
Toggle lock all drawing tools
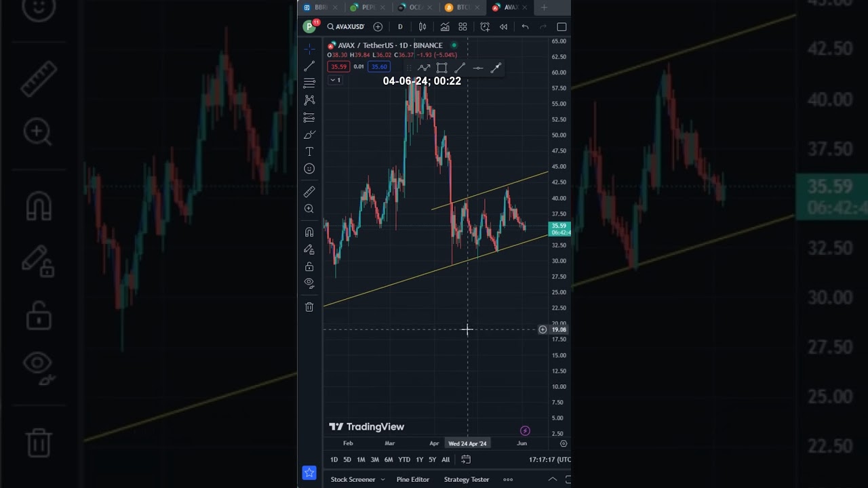pyautogui.click(x=309, y=266)
